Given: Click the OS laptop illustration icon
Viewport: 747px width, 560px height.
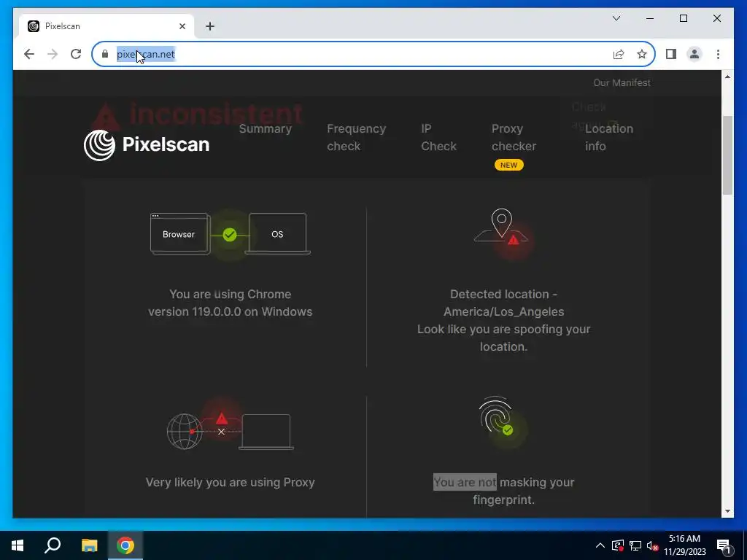Looking at the screenshot, I should (278, 234).
